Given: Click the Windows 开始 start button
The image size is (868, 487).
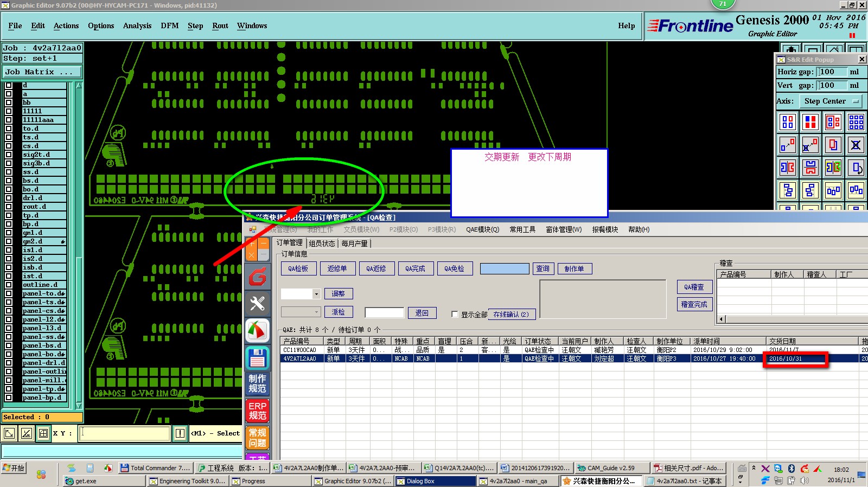Looking at the screenshot, I should point(14,468).
